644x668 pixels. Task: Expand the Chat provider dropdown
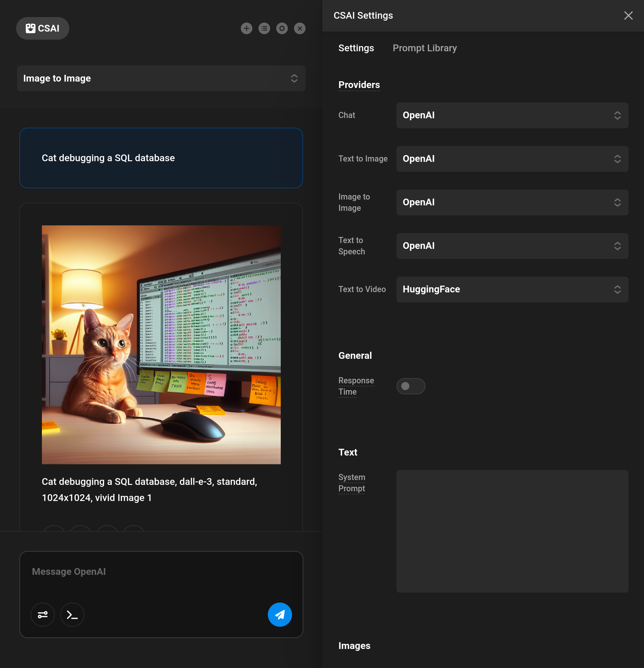512,115
